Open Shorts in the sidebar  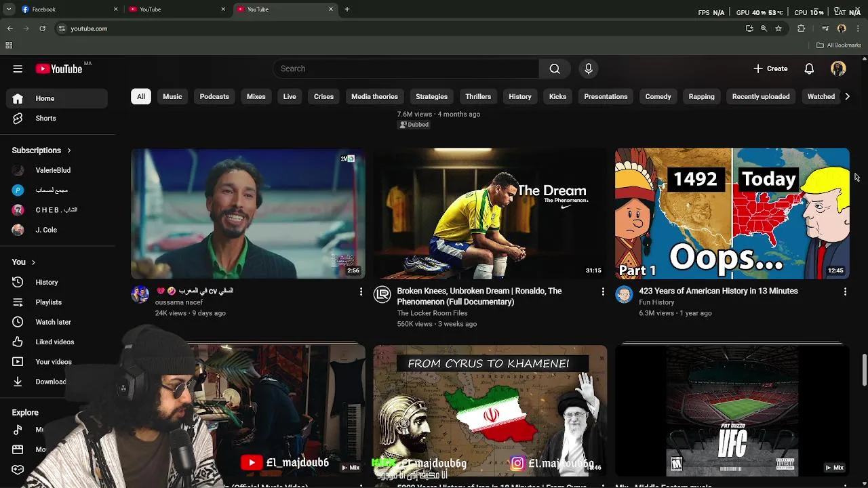pos(57,118)
